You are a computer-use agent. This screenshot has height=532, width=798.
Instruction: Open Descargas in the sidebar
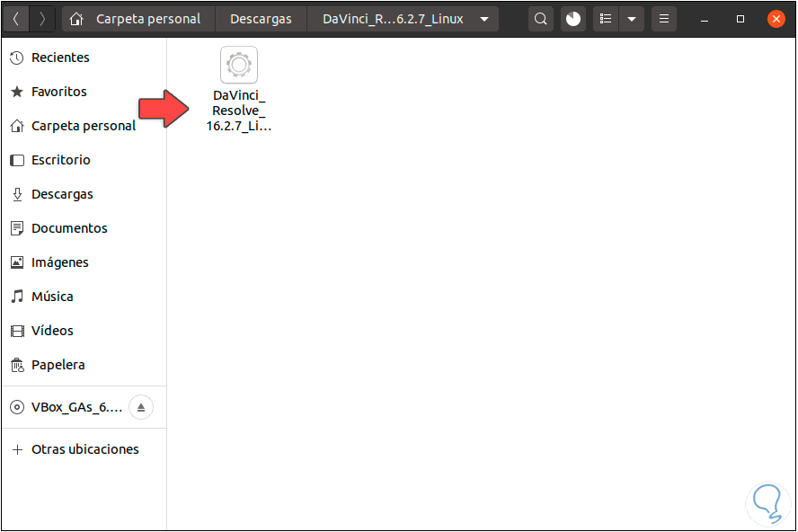(x=84, y=194)
